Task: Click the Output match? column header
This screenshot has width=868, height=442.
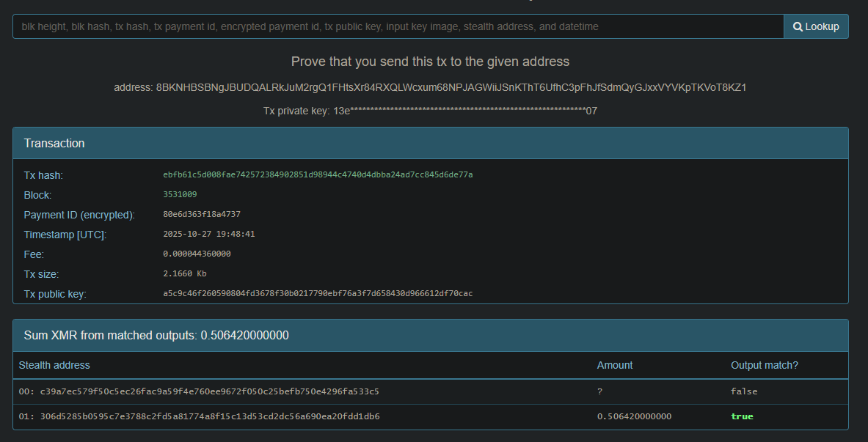Action: tap(765, 365)
